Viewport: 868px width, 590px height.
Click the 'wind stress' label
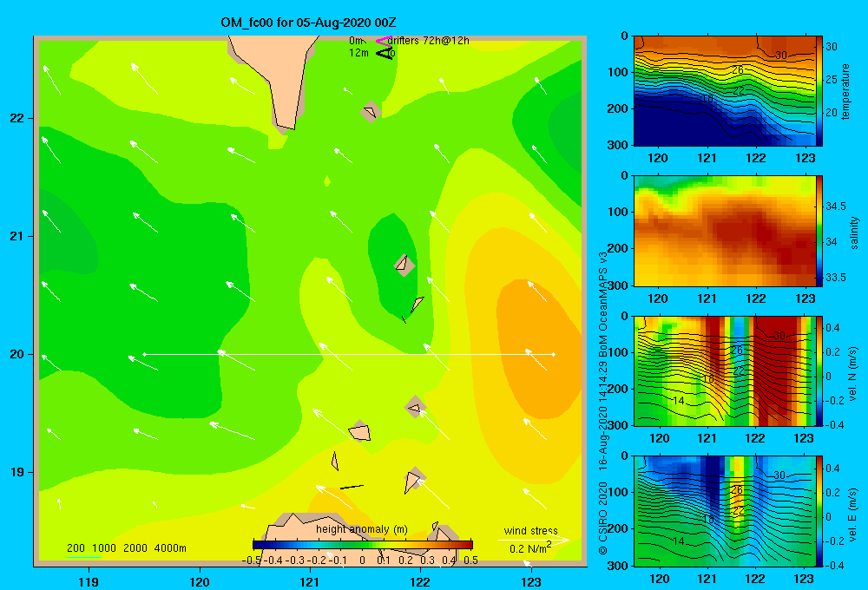coord(530,531)
